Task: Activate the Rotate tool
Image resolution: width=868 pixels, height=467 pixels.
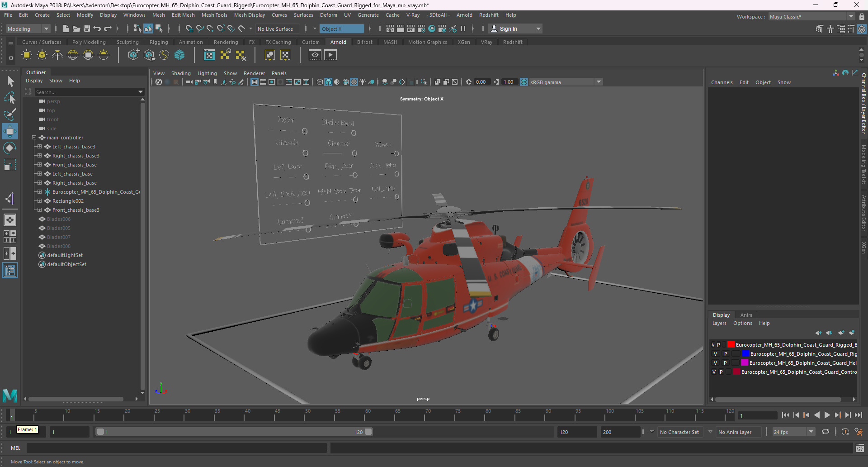Action: click(10, 148)
